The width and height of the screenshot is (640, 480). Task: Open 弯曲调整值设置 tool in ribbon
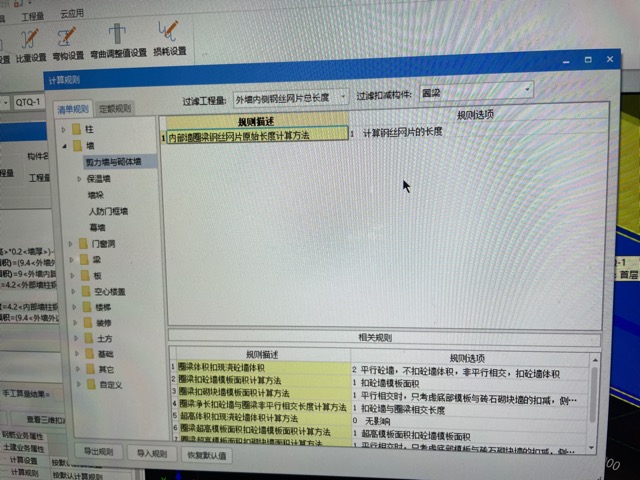(118, 41)
